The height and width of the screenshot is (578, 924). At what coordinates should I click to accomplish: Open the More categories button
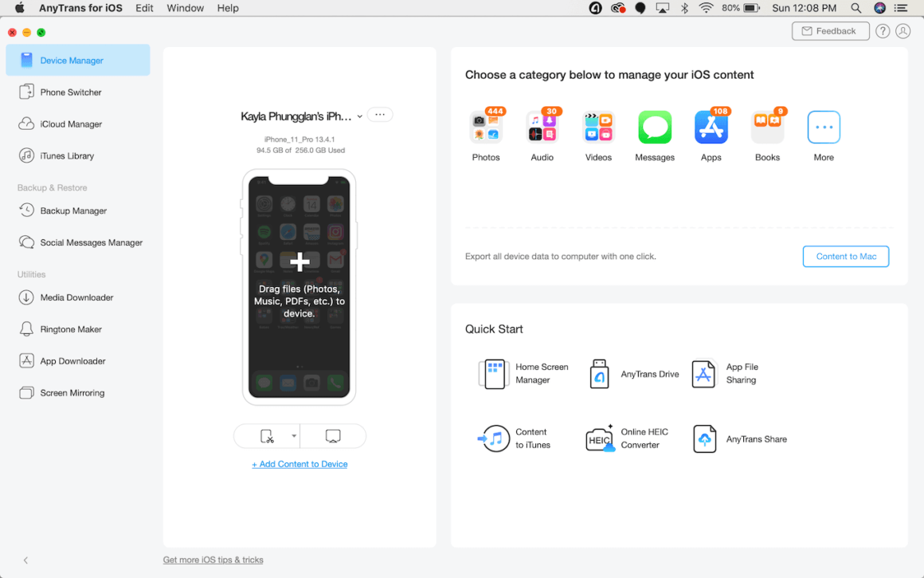click(823, 126)
